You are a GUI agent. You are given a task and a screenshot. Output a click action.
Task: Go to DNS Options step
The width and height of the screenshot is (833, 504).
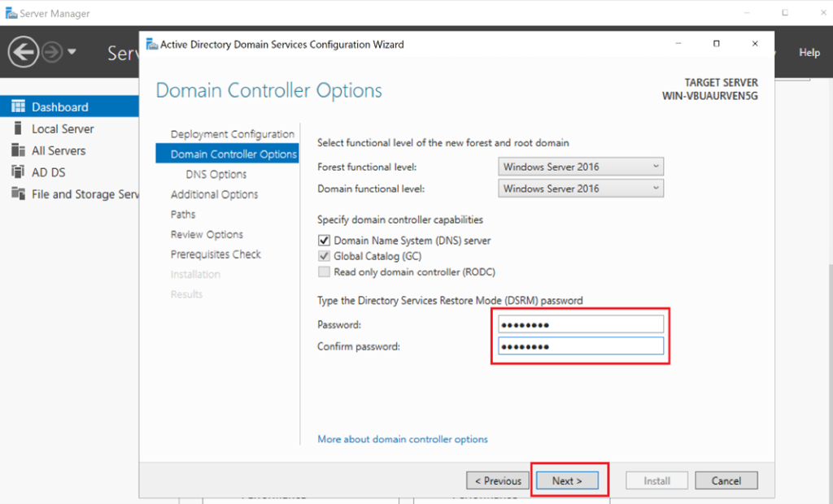pyautogui.click(x=216, y=174)
